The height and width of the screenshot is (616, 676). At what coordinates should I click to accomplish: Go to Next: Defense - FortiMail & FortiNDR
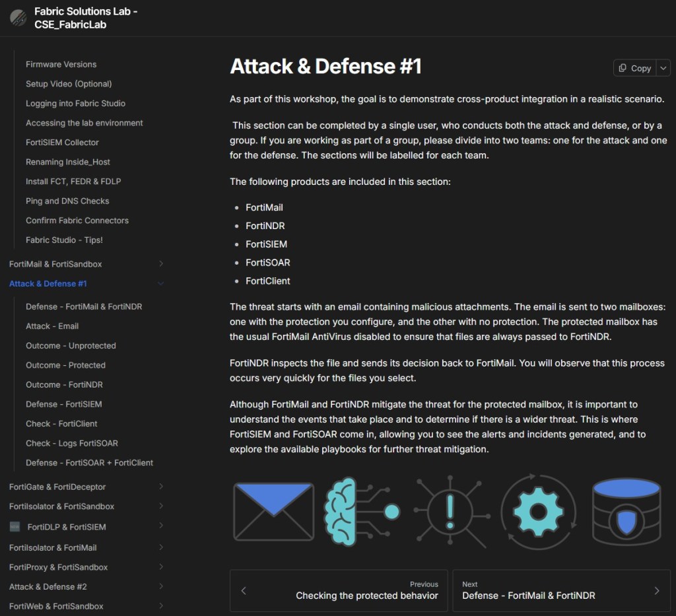coord(561,590)
